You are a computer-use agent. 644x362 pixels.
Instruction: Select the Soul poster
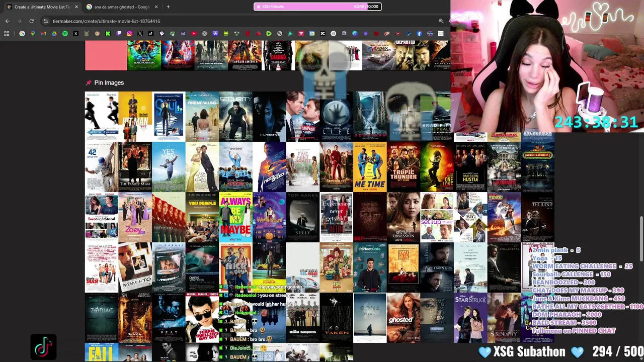[169, 116]
